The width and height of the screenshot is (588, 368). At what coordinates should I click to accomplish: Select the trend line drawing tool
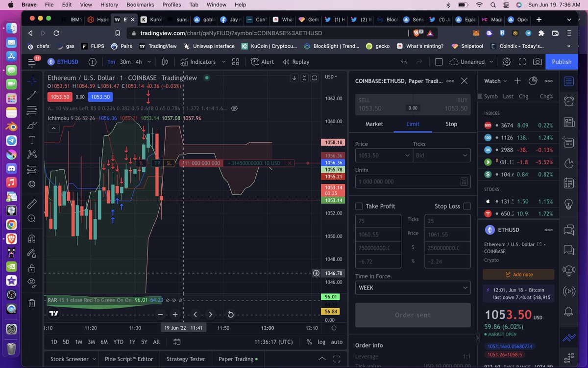[32, 95]
